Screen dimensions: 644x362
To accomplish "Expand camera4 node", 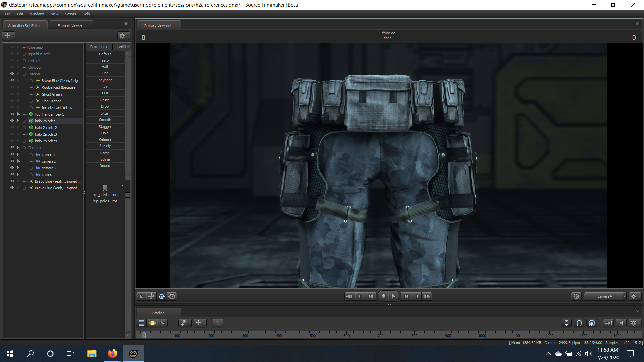I will pos(31,175).
